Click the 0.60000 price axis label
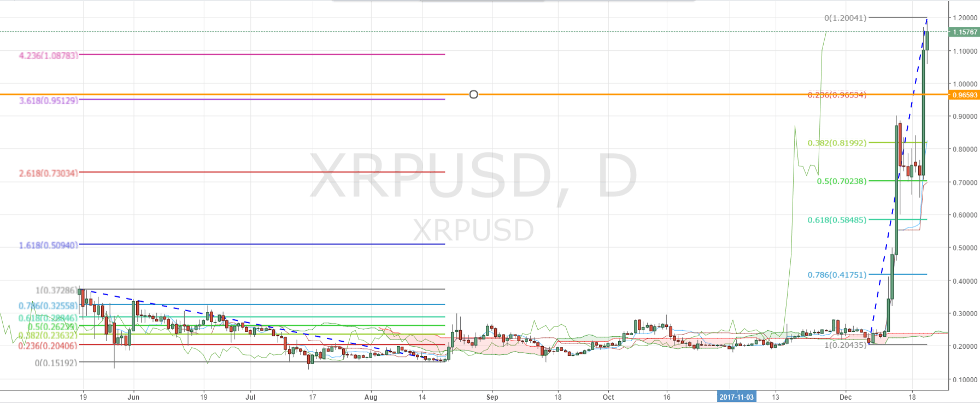 tap(965, 215)
